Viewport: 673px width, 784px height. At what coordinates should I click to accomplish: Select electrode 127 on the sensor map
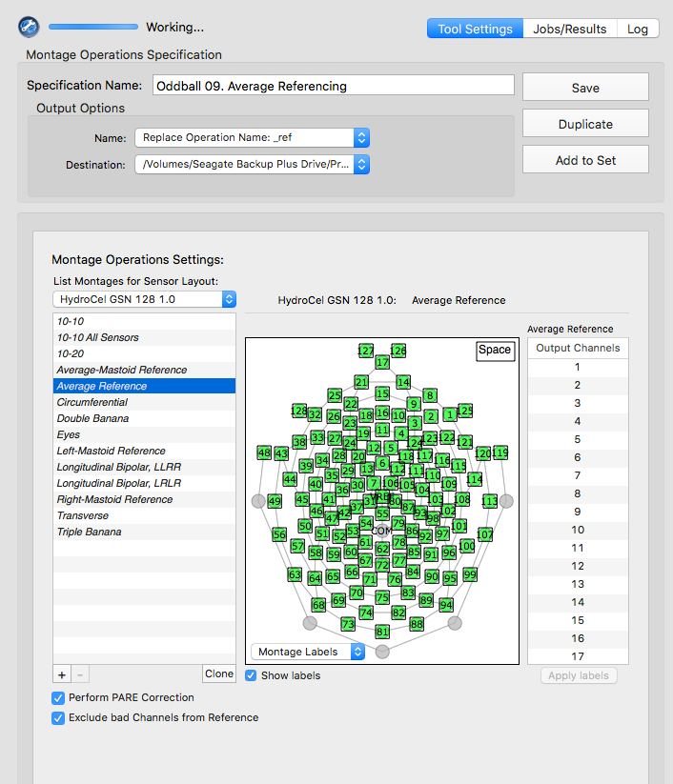point(366,351)
